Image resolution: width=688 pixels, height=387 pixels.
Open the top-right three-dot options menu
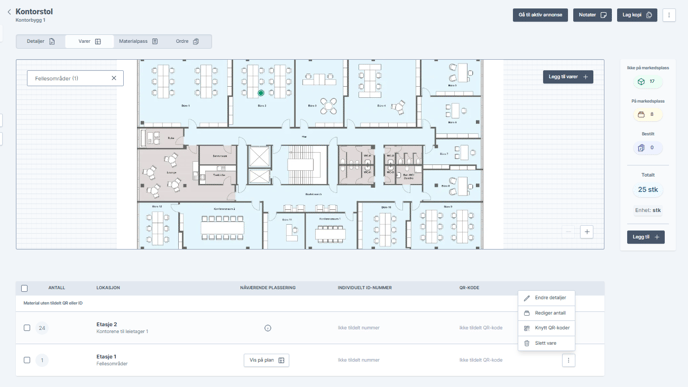(x=669, y=15)
